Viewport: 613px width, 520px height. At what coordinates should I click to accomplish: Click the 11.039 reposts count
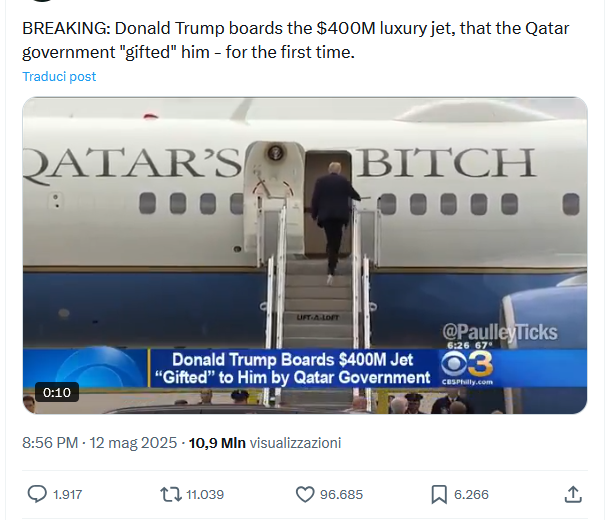pyautogui.click(x=205, y=494)
